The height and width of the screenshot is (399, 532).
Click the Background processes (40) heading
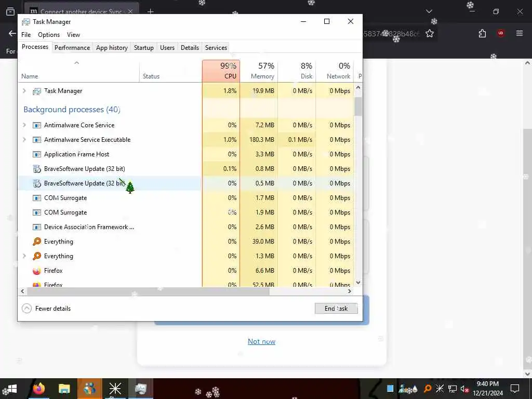(72, 110)
